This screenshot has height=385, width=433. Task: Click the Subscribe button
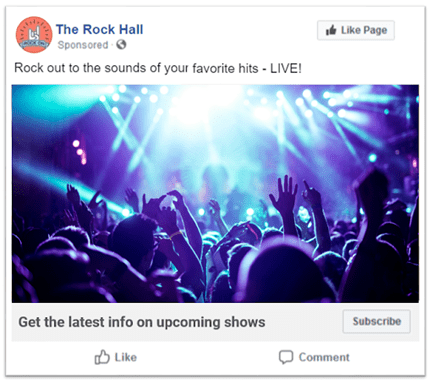coord(377,321)
